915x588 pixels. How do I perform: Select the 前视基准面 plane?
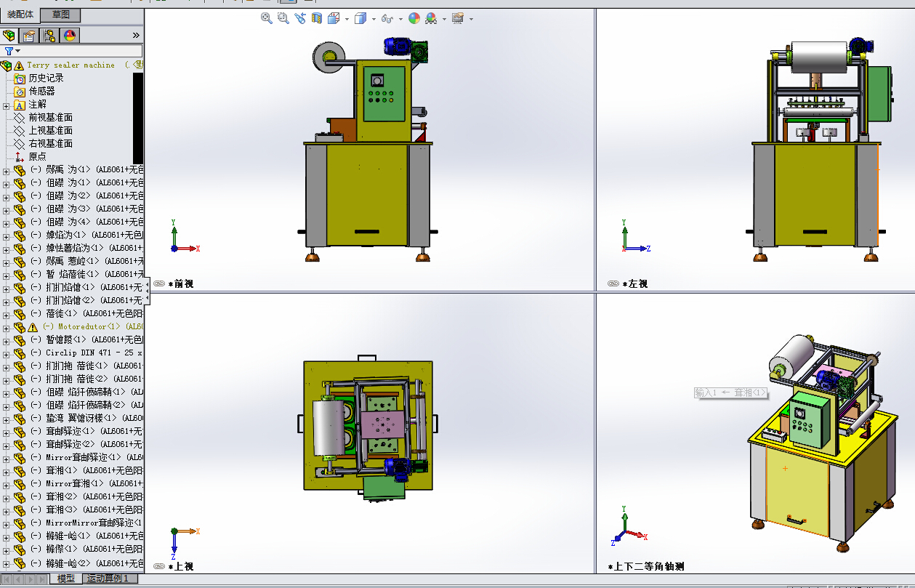click(50, 117)
